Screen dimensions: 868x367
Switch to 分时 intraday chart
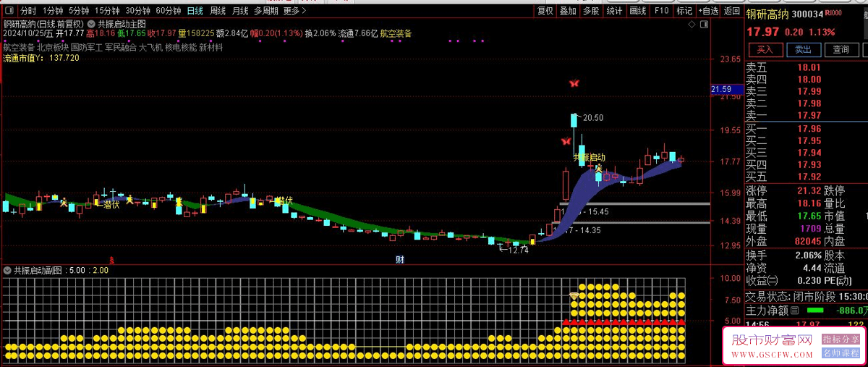point(27,11)
